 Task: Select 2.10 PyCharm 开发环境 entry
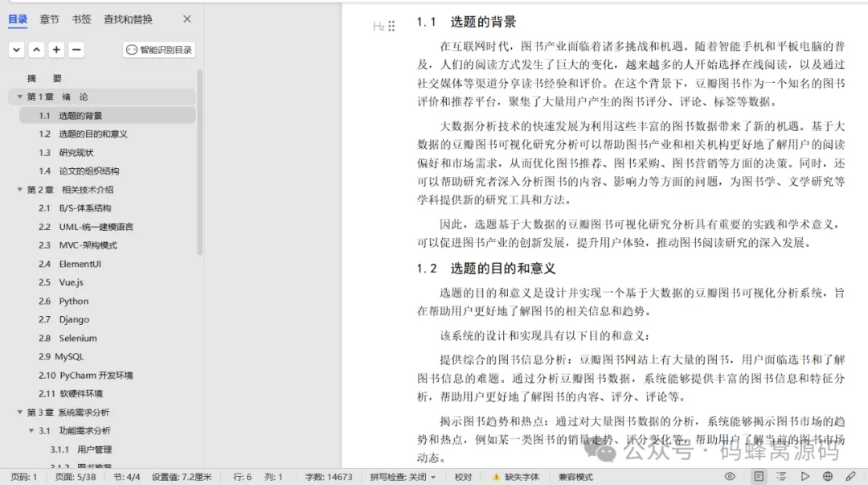pyautogui.click(x=86, y=376)
